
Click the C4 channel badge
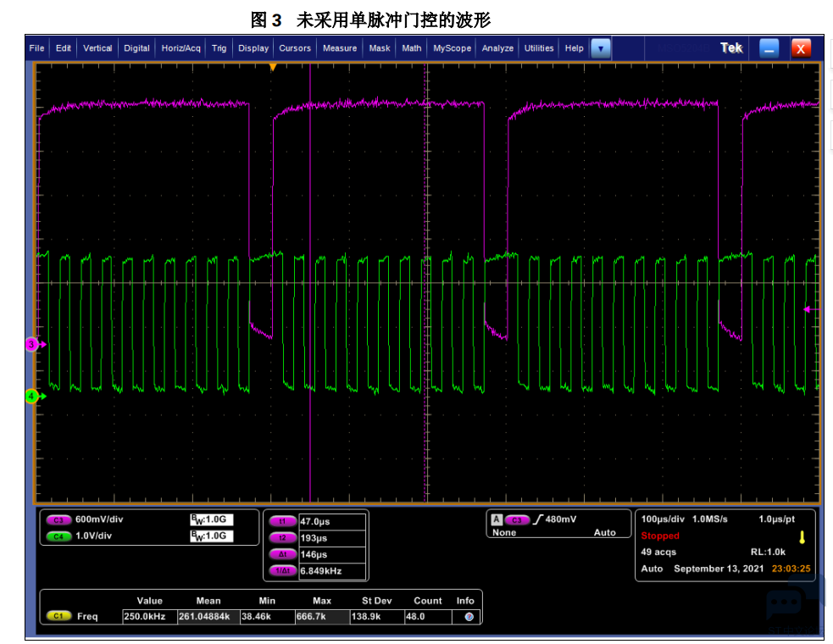[58, 536]
